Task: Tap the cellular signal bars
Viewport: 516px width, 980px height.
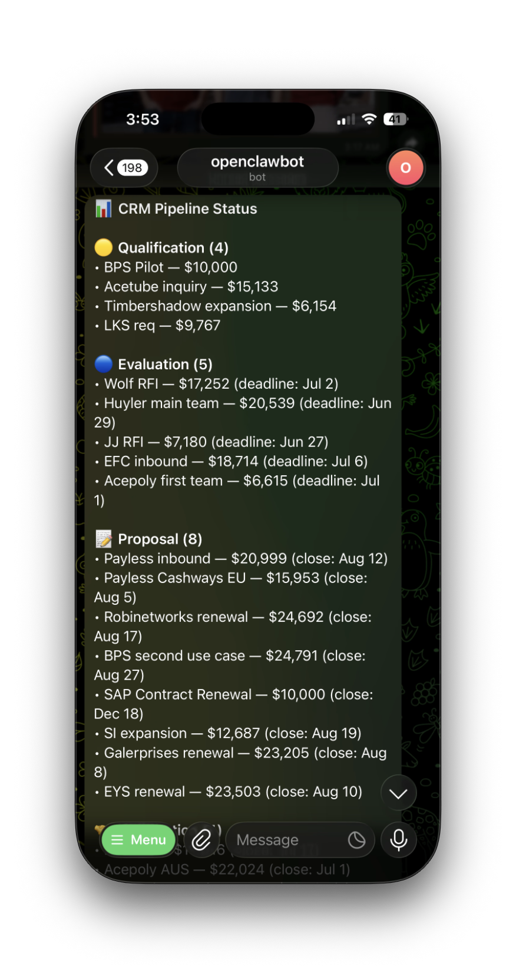Action: coord(346,120)
